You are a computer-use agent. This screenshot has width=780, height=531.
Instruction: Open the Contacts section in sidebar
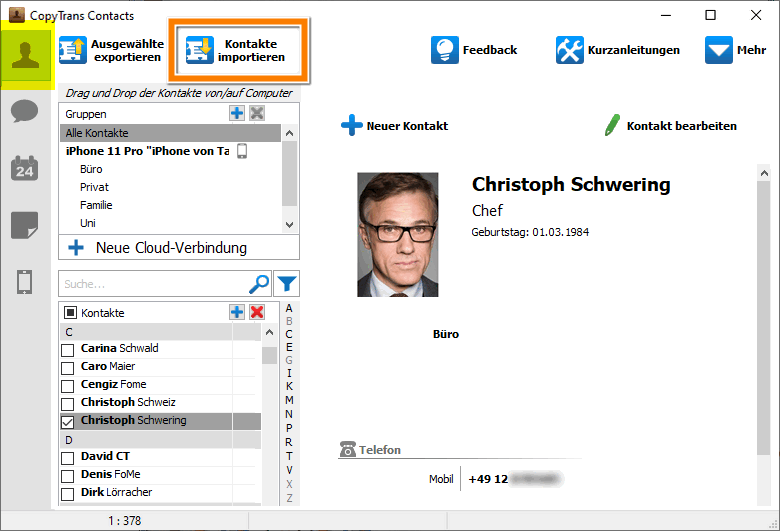click(25, 55)
